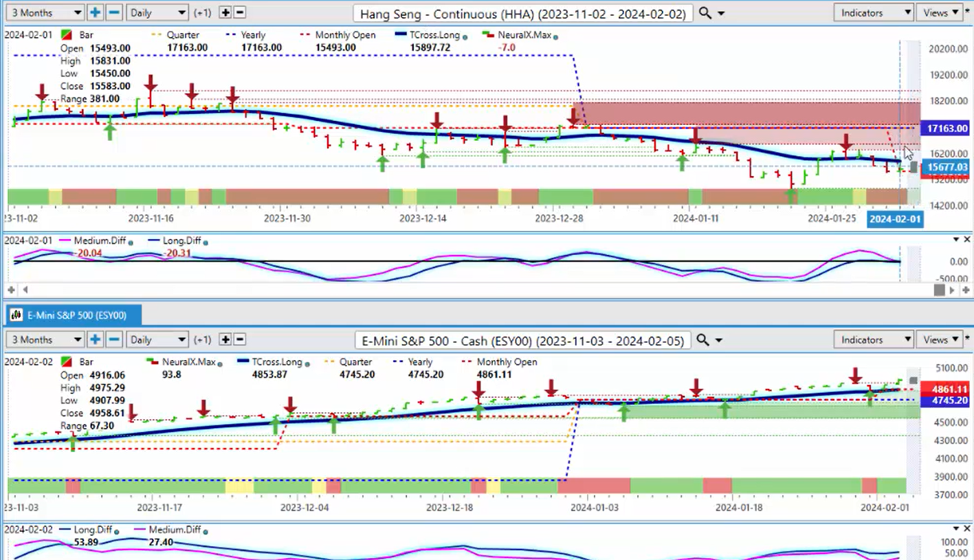Screen dimensions: 974x560
Task: Select NeuralX.Max label on Hang Seng legend
Action: coord(524,35)
